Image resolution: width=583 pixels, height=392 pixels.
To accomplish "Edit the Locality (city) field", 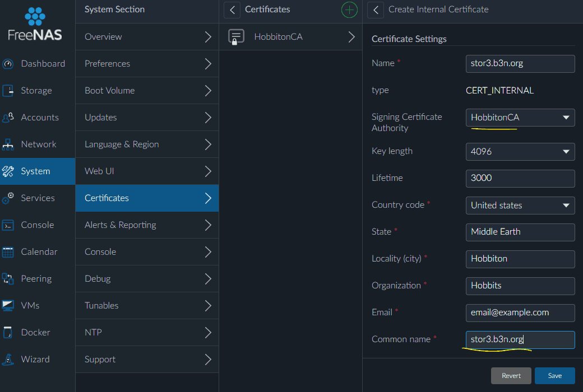I will [x=520, y=259].
